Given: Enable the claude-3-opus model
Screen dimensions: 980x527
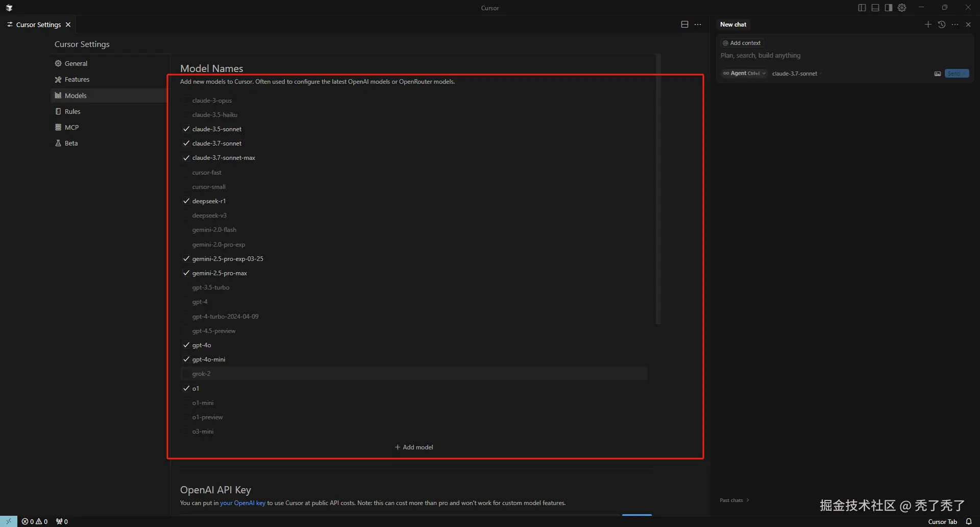Looking at the screenshot, I should [x=186, y=101].
